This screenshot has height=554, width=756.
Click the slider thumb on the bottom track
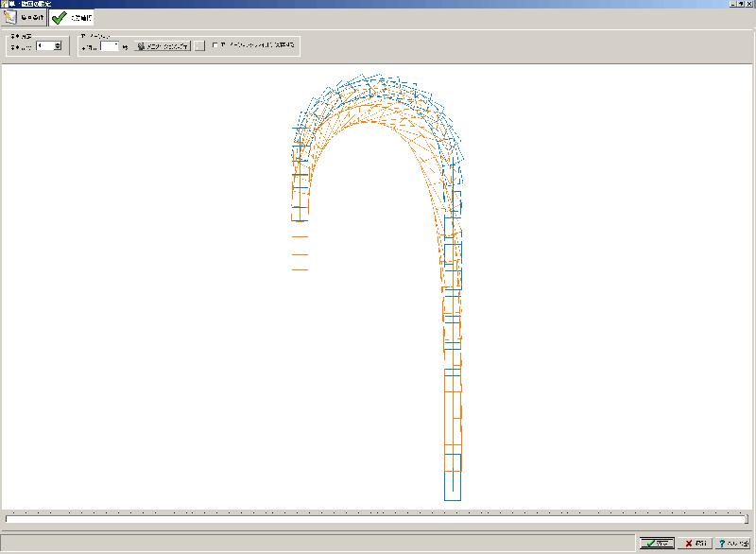coord(747,519)
